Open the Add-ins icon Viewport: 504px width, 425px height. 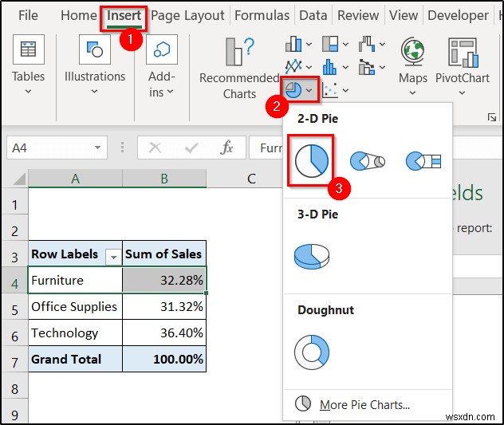click(x=162, y=49)
